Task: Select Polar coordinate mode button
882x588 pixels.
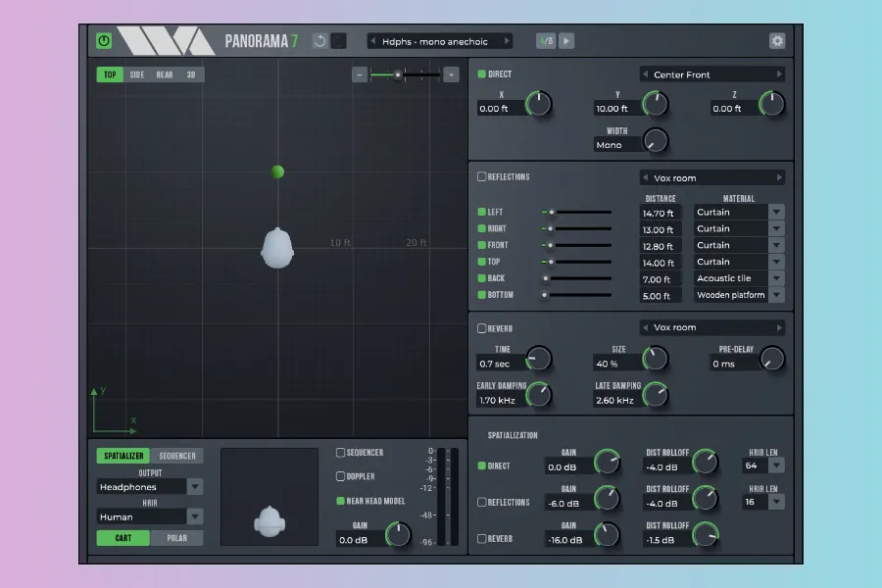Action: click(x=177, y=538)
